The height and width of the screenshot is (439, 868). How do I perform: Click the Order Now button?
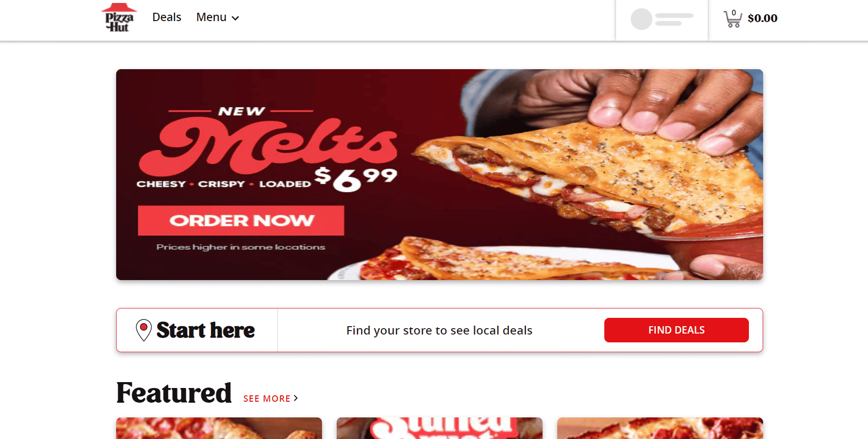(x=241, y=221)
